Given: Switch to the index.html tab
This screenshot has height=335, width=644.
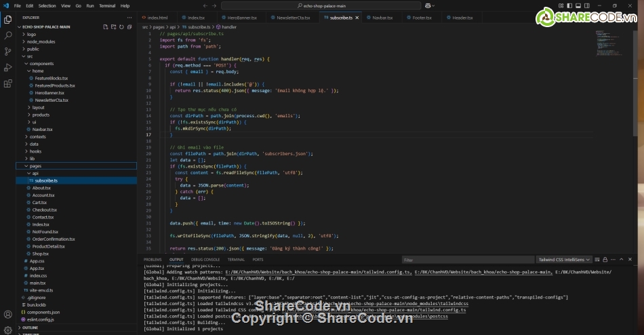Looking at the screenshot, I should 157,18.
